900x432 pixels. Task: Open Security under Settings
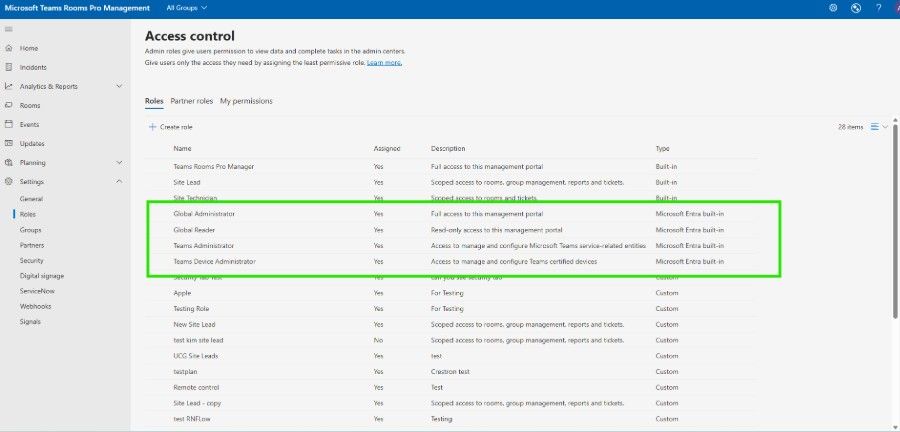32,260
